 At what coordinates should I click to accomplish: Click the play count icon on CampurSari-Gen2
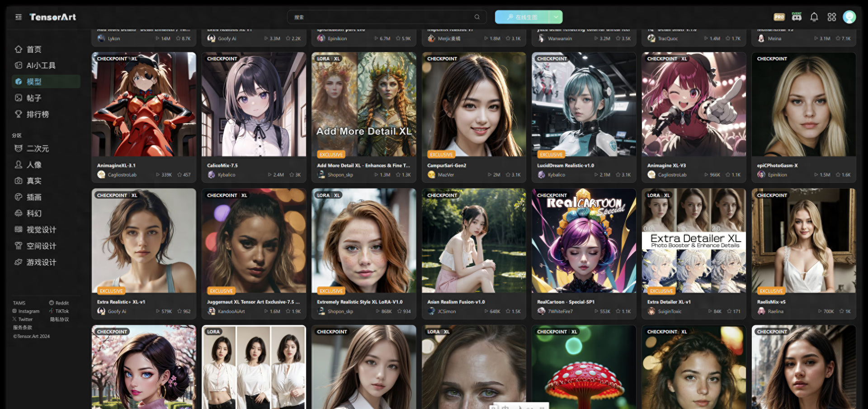[x=490, y=175]
